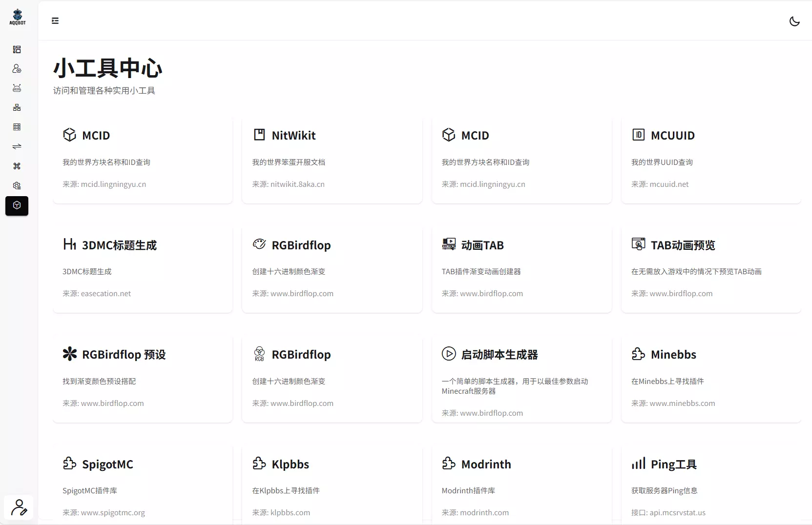Open the SpigotMC card title
812x525 pixels.
click(107, 464)
